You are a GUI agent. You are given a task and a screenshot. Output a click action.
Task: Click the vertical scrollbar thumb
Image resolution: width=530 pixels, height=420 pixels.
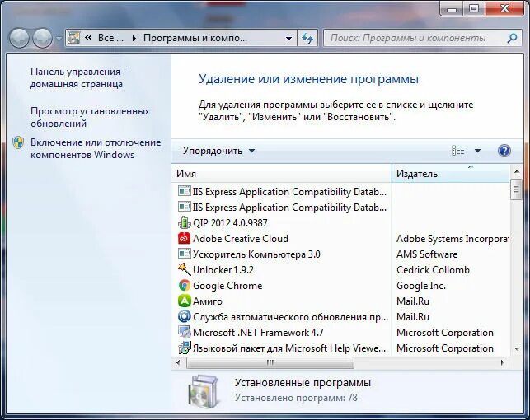516,189
